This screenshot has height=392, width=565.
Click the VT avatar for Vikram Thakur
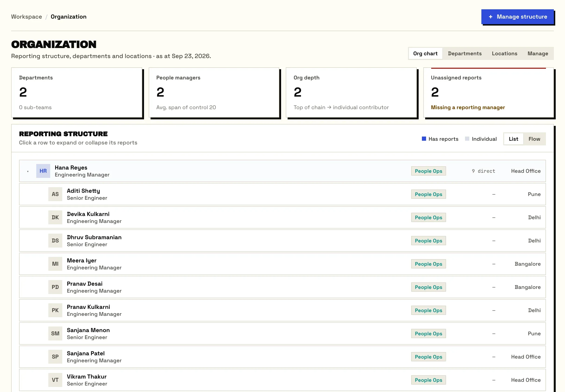click(55, 380)
